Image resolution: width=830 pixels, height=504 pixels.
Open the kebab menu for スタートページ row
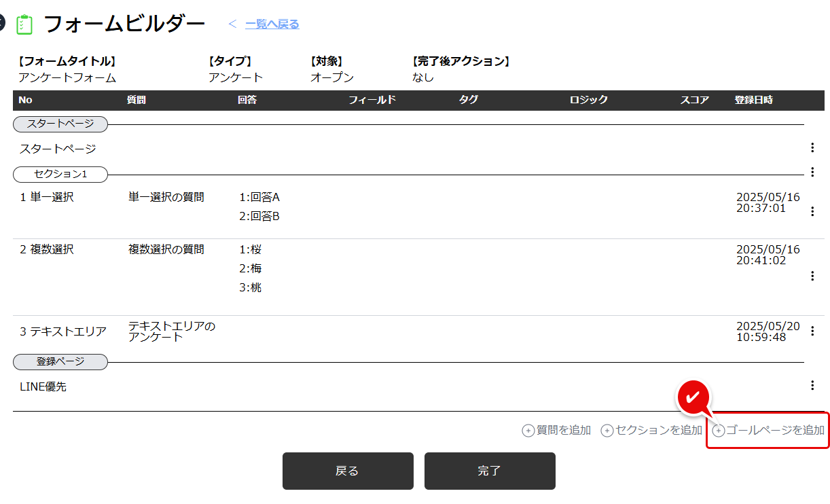pyautogui.click(x=812, y=148)
